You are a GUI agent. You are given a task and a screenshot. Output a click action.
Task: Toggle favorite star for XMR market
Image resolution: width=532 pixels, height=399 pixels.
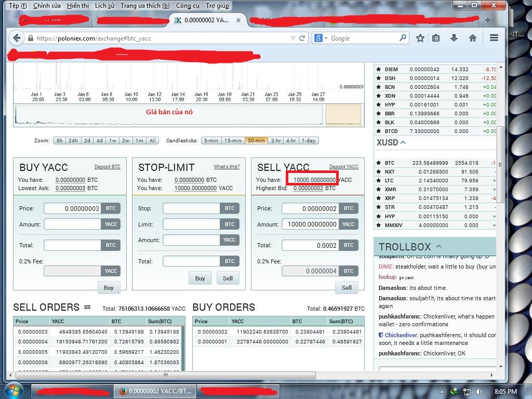pos(378,190)
